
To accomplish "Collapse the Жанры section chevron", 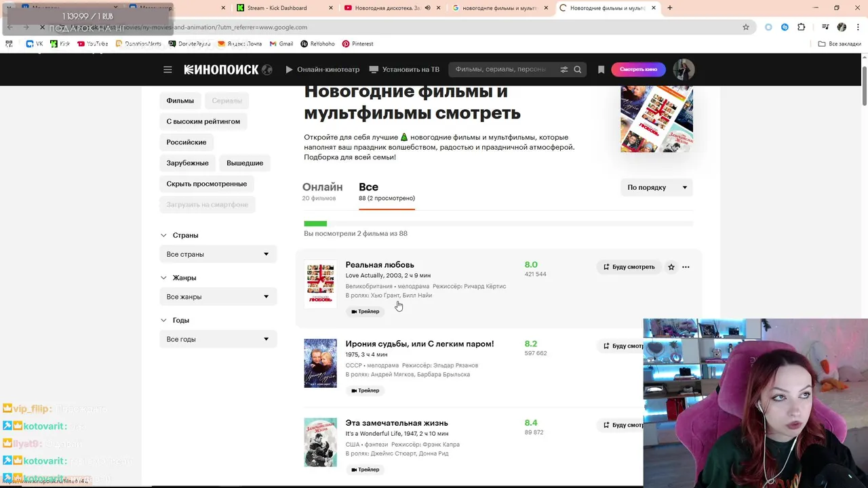I will click(163, 278).
